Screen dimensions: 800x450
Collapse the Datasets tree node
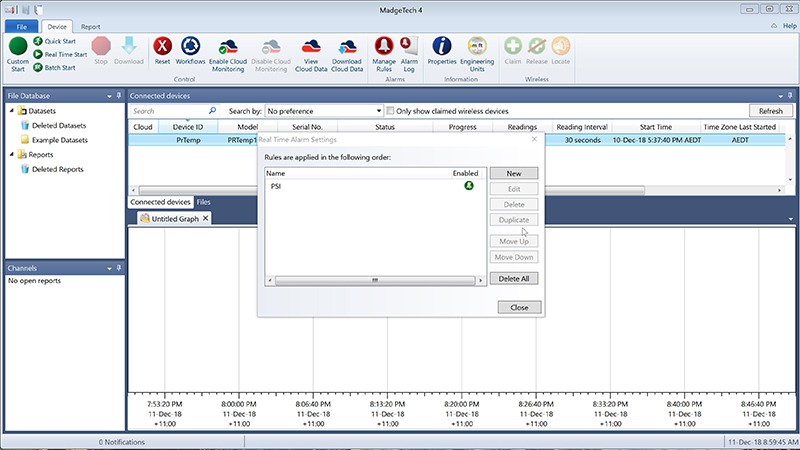[x=13, y=111]
